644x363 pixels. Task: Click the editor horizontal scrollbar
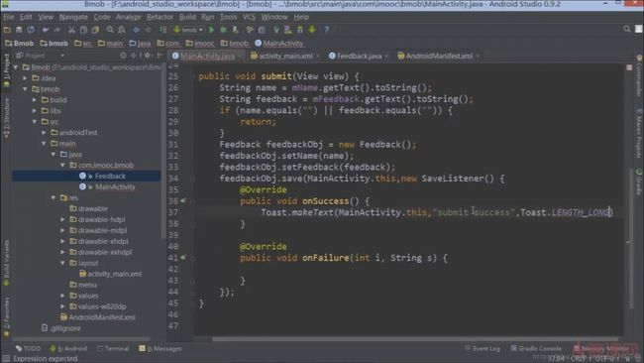[415, 339]
